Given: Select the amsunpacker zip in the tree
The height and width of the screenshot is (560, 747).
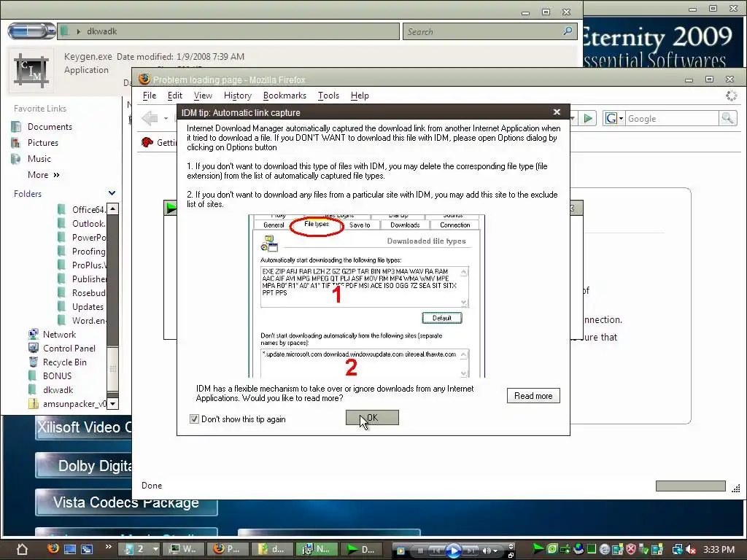Looking at the screenshot, I should [67, 403].
